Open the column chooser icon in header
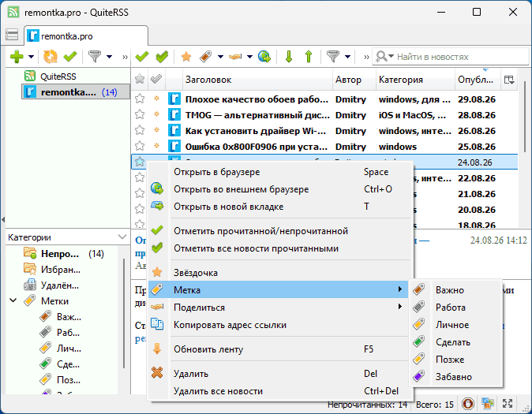 click(509, 80)
